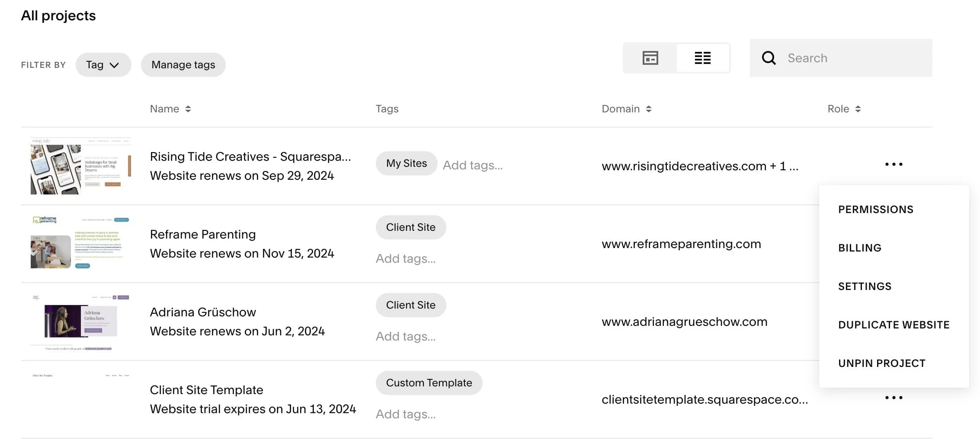This screenshot has width=980, height=446.
Task: Click the My Sites tag chip
Action: point(407,163)
